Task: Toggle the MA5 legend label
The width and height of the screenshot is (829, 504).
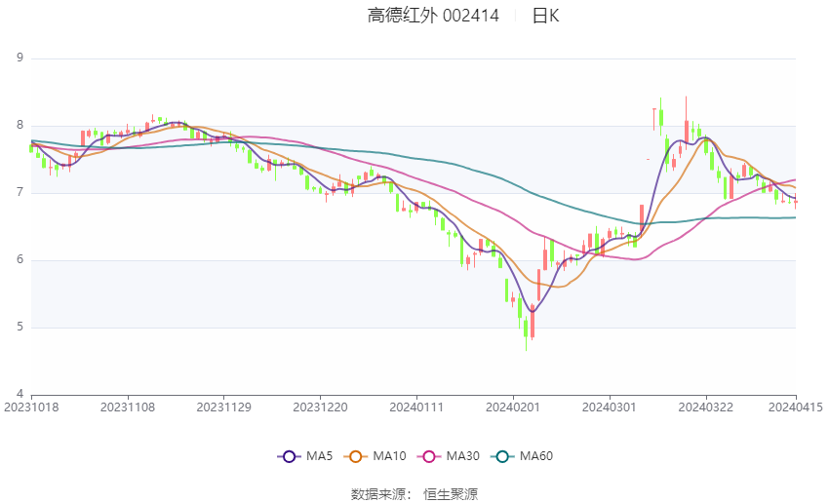Action: coord(320,456)
